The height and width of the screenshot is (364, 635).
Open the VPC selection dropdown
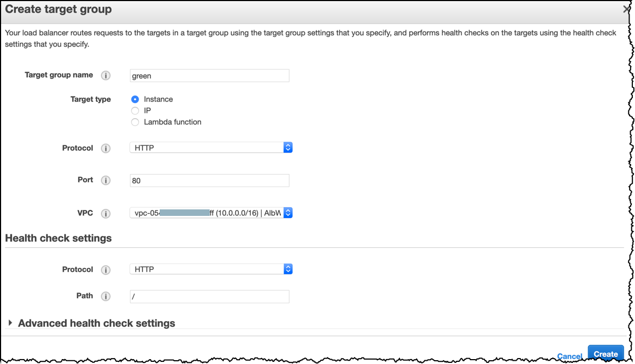tap(211, 213)
